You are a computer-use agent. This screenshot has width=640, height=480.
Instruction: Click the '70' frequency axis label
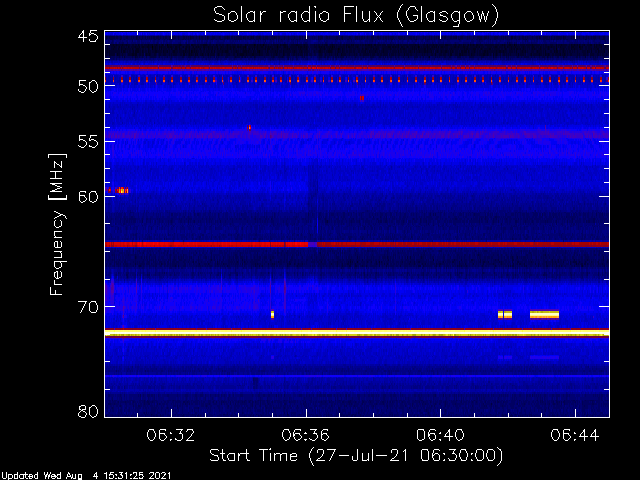pos(88,307)
